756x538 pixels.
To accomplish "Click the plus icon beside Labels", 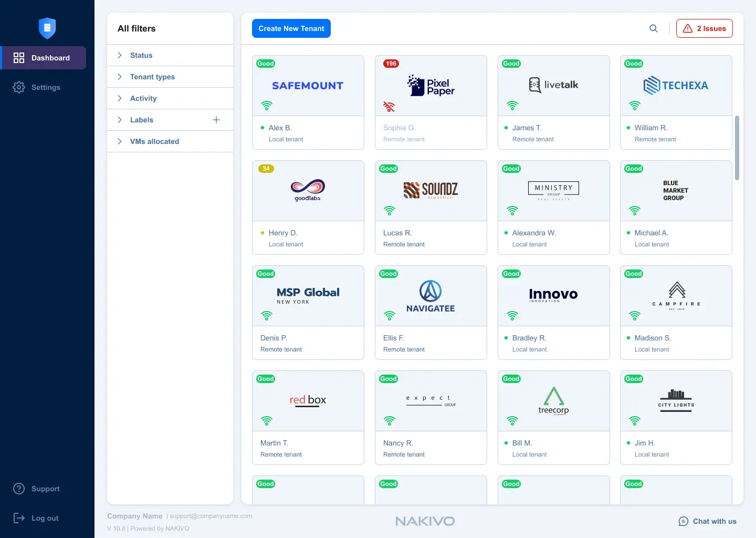I will coord(216,120).
